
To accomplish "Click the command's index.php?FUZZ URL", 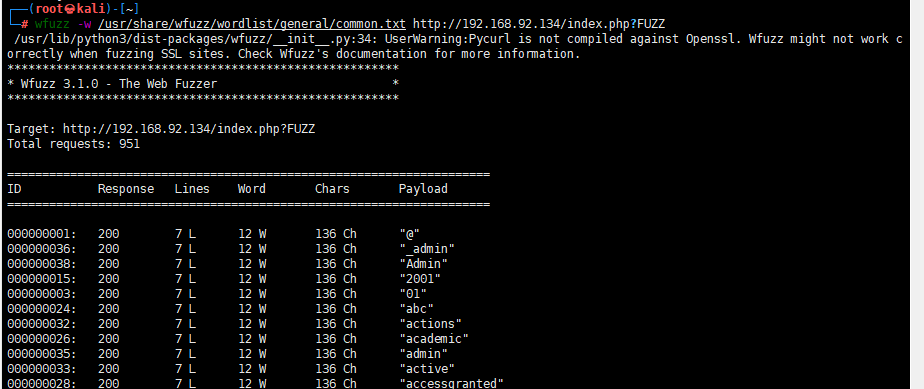I will pos(540,24).
